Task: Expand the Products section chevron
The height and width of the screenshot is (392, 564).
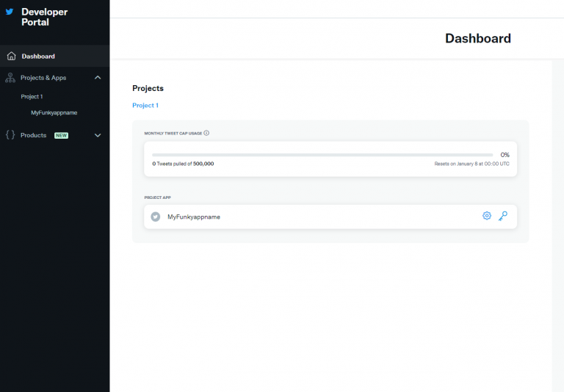Action: pyautogui.click(x=98, y=135)
